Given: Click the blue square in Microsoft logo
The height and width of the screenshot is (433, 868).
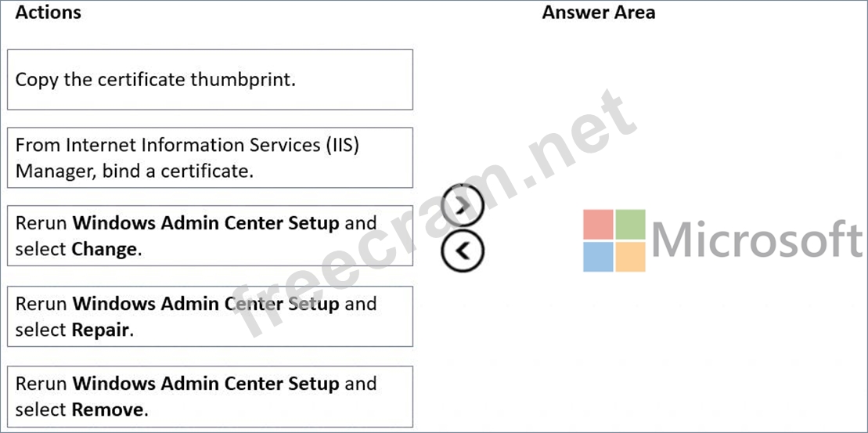Looking at the screenshot, I should click(598, 257).
